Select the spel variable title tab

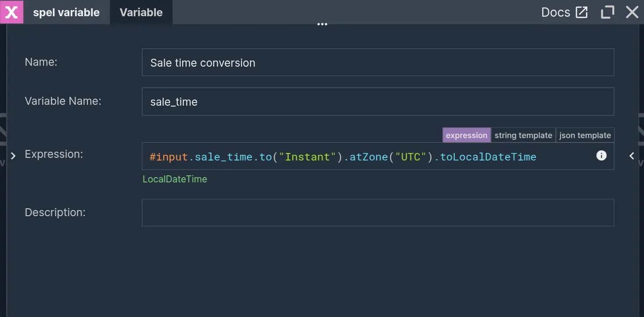66,12
